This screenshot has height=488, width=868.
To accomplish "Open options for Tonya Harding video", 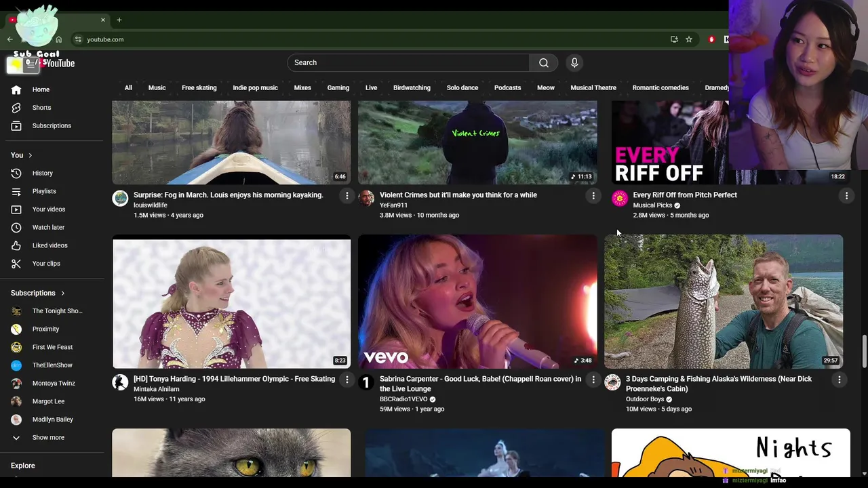I will click(x=347, y=380).
